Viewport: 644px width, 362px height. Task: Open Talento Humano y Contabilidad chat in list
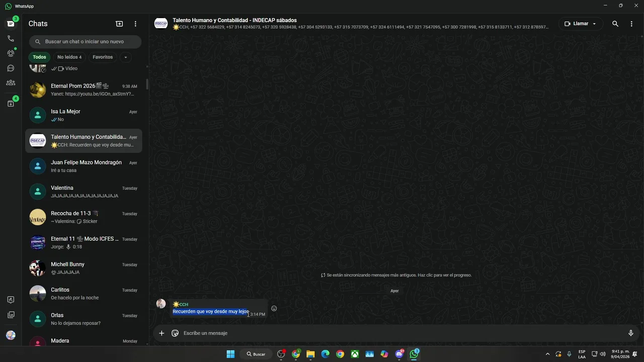84,141
